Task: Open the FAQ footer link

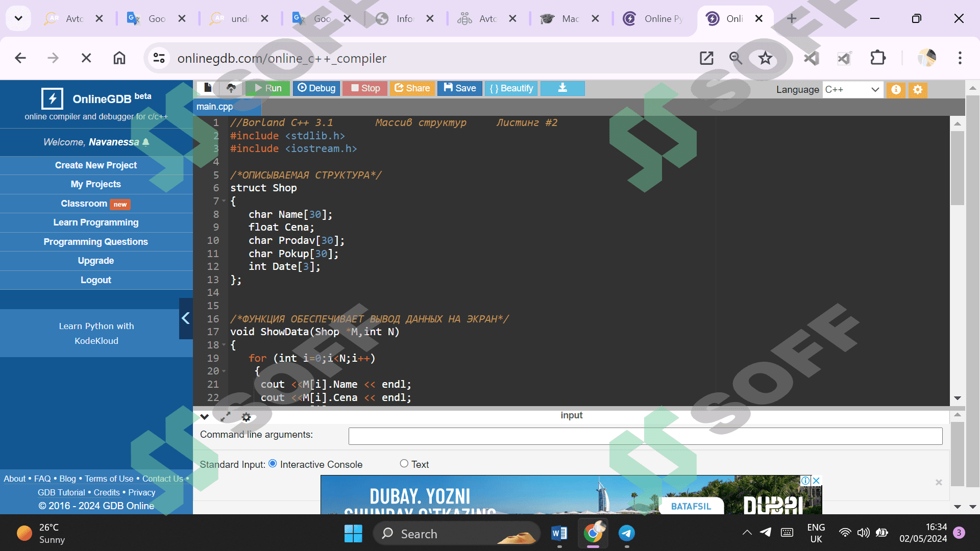Action: pos(42,479)
